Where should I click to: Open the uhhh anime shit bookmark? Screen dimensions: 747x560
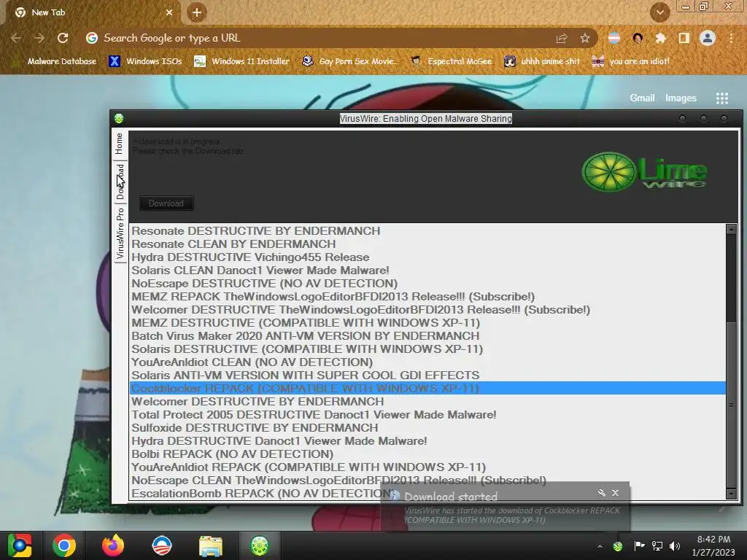pos(543,61)
